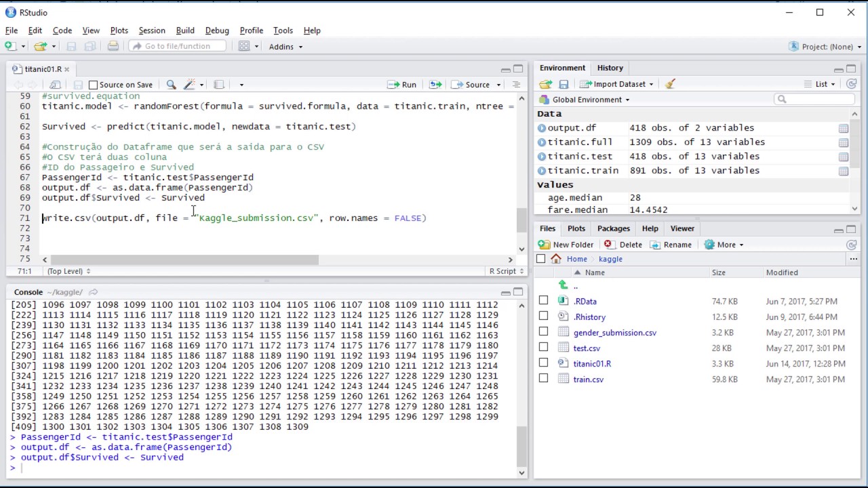Image resolution: width=868 pixels, height=488 pixels.
Task: Switch to the Packages tab
Action: 614,228
